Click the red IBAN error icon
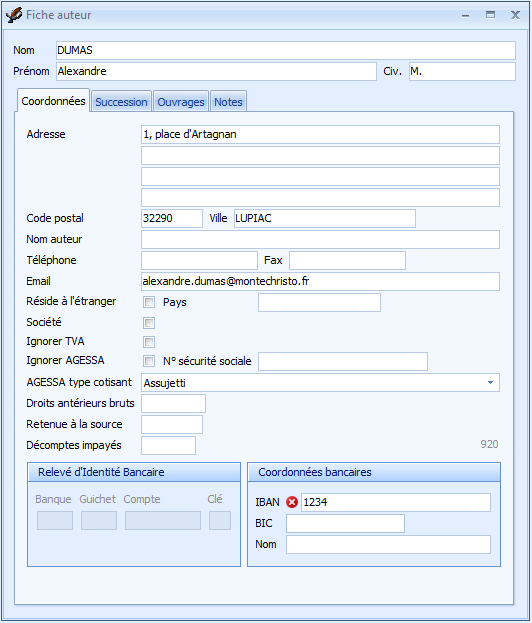Screen dimensions: 532x623 click(x=292, y=502)
